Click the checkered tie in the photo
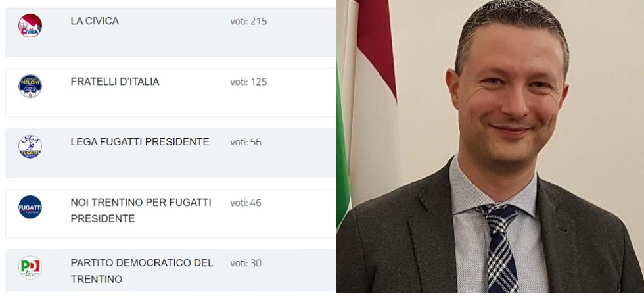The height and width of the screenshot is (296, 644). (x=498, y=247)
